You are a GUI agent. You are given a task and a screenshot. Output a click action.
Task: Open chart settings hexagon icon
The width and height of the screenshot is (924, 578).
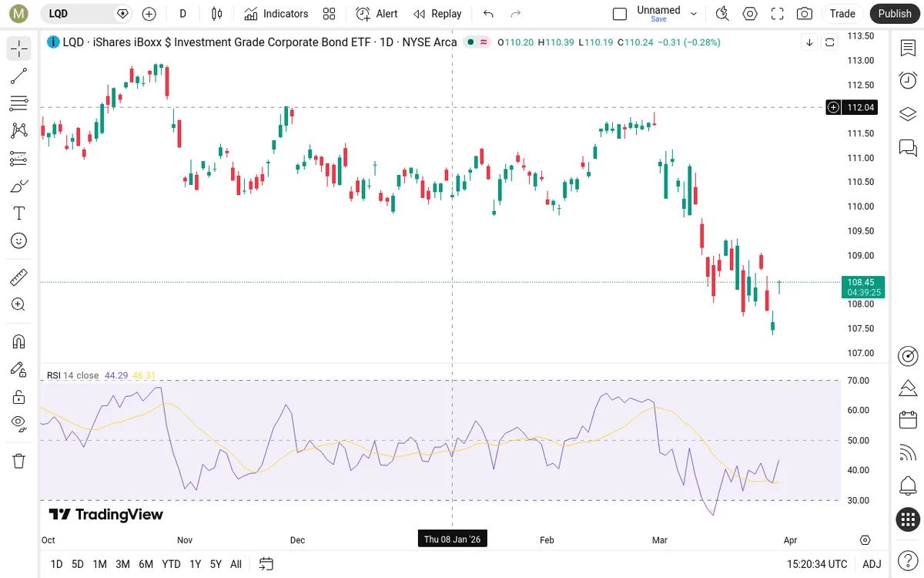(750, 14)
